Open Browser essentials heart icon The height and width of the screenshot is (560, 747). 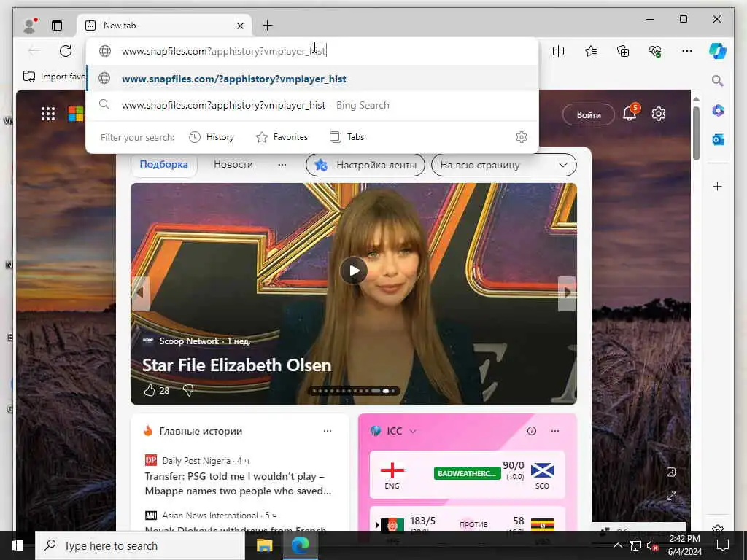655,51
